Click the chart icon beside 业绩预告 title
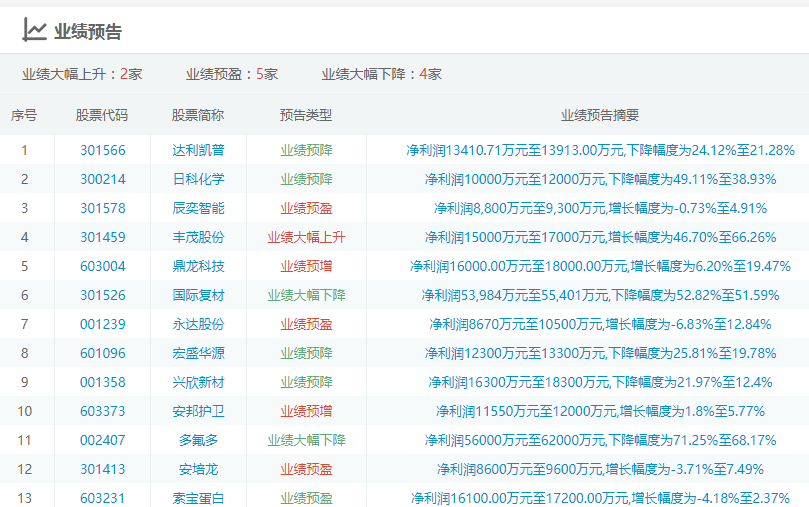Image resolution: width=809 pixels, height=507 pixels. [x=35, y=30]
